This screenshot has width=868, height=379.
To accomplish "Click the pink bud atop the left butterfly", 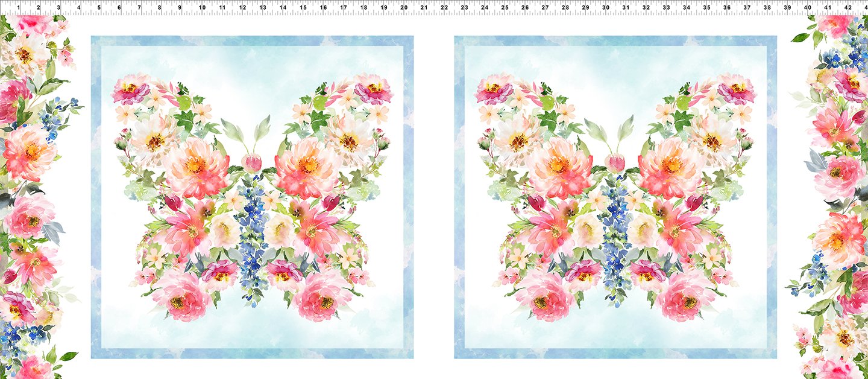I will pos(252,162).
